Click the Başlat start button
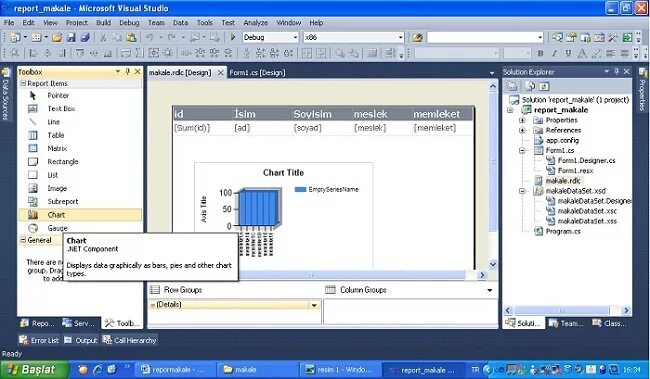 click(34, 369)
